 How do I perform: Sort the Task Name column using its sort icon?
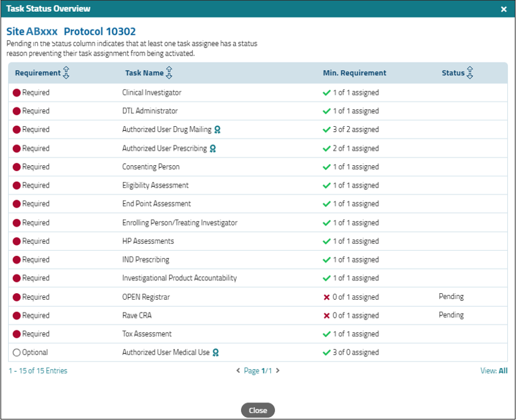[169, 72]
